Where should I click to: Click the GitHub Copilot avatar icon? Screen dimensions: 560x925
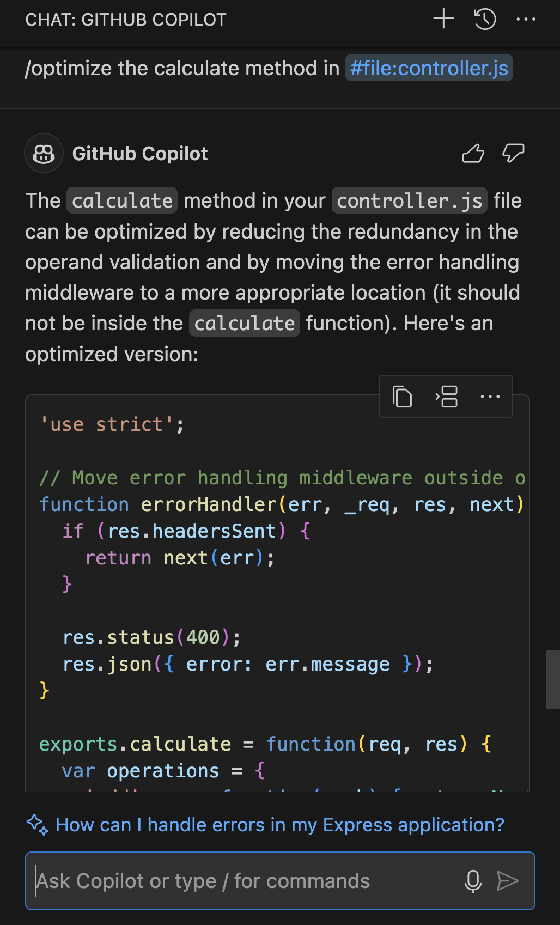click(44, 154)
